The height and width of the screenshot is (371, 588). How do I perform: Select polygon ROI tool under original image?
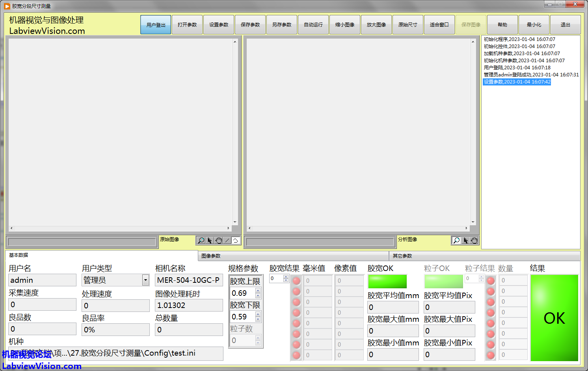tap(236, 240)
